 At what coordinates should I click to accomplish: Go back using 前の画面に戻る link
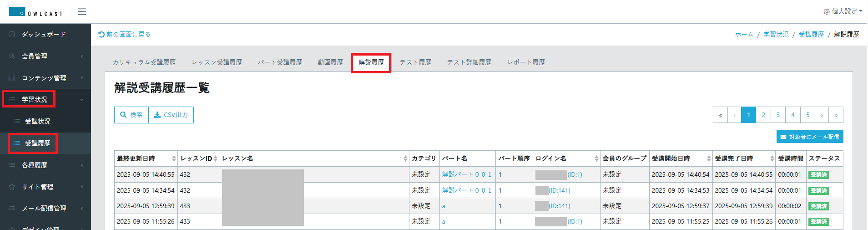tap(125, 35)
